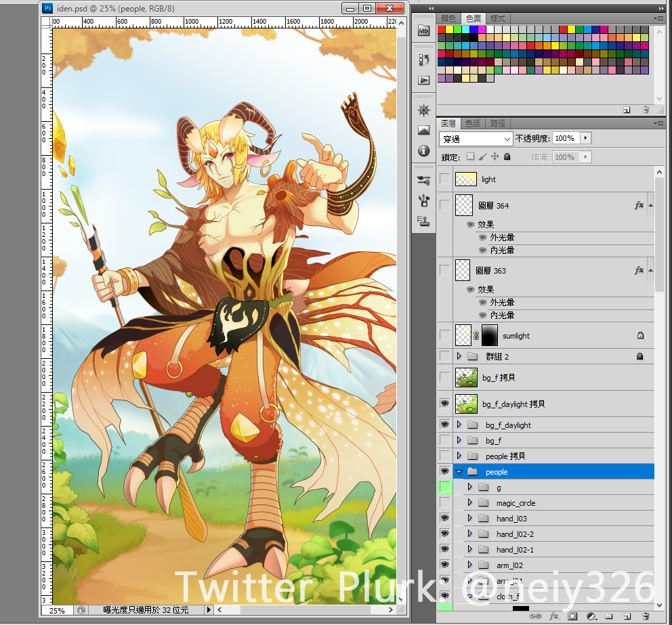This screenshot has width=672, height=625.
Task: Click the add layer mask icon
Action: point(572,617)
